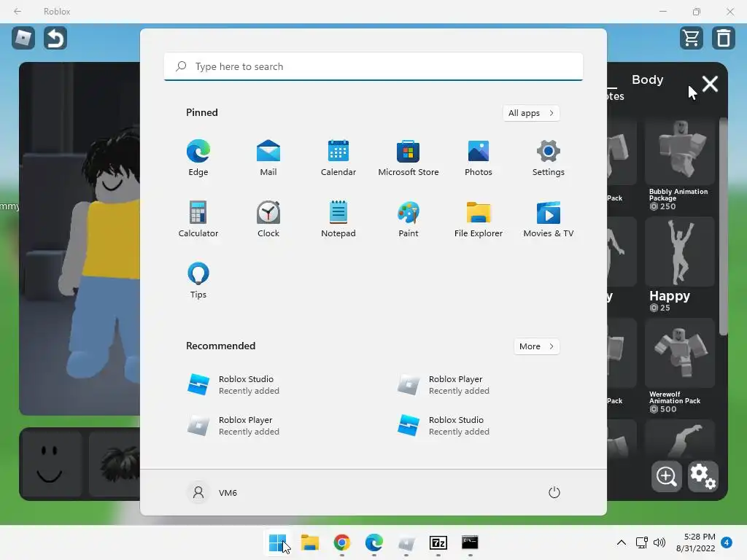Screen dimensions: 747x560
Task: Click the smiley face thumbnail in Roblox
Action: (50, 463)
